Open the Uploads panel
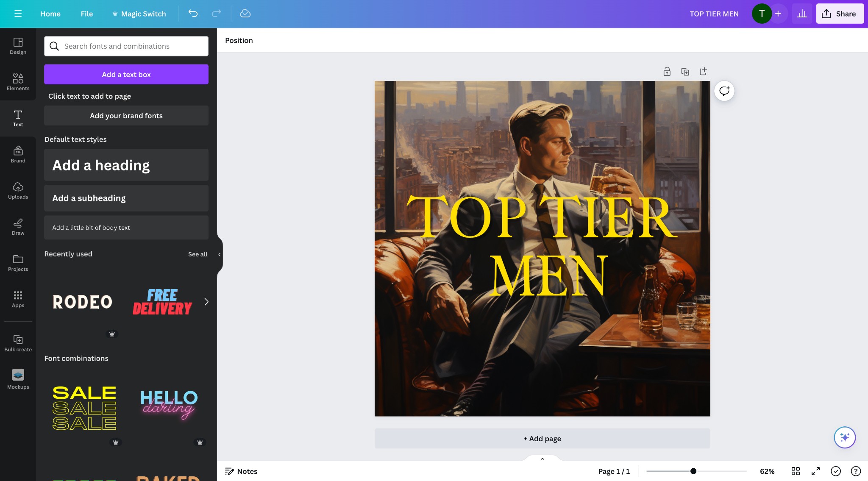This screenshot has height=481, width=868. [18, 191]
